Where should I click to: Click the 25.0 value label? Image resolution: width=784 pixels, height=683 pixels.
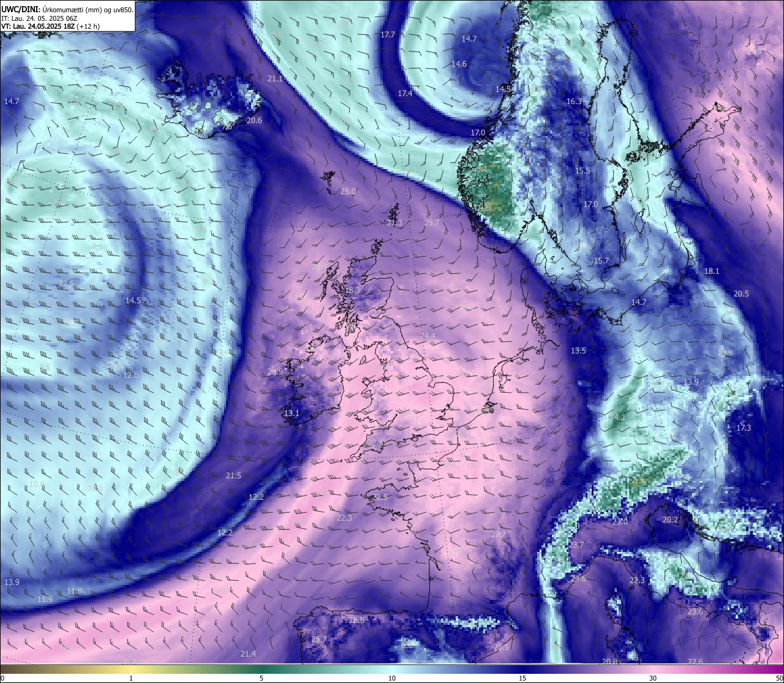coord(348,192)
